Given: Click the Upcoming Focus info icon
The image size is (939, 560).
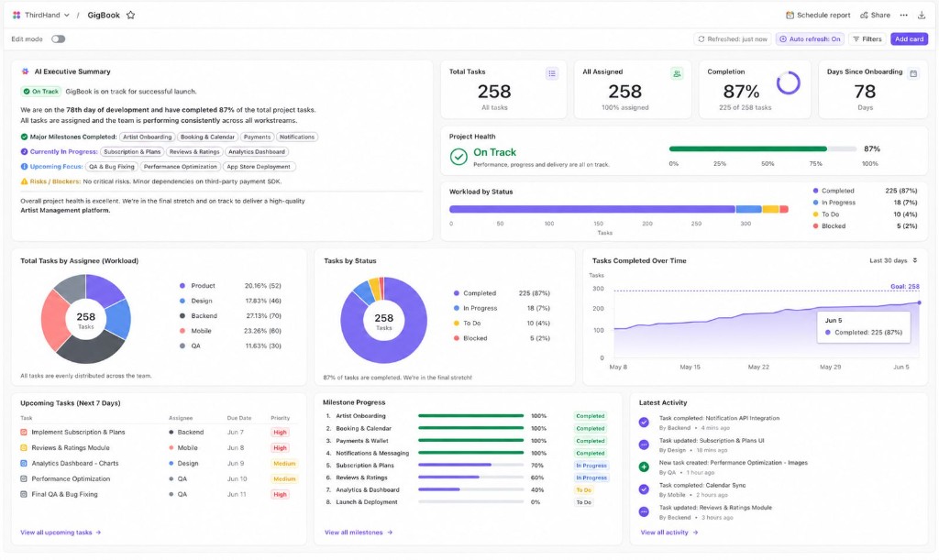Looking at the screenshot, I should pyautogui.click(x=24, y=166).
